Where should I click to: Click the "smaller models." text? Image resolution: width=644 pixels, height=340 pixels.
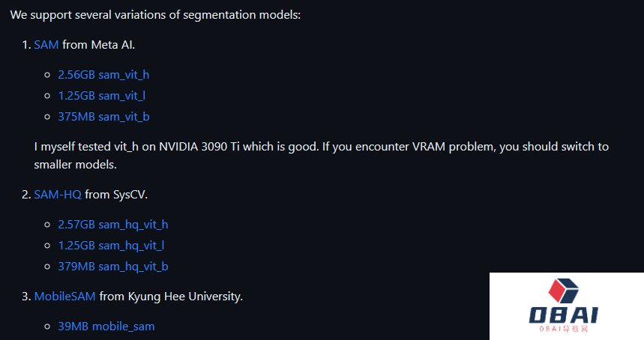click(76, 164)
